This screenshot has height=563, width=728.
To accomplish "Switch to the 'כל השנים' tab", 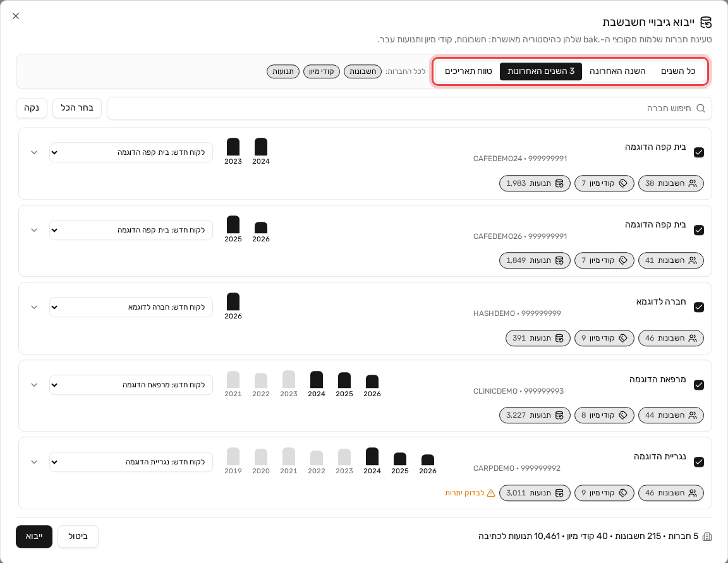I will click(x=678, y=71).
